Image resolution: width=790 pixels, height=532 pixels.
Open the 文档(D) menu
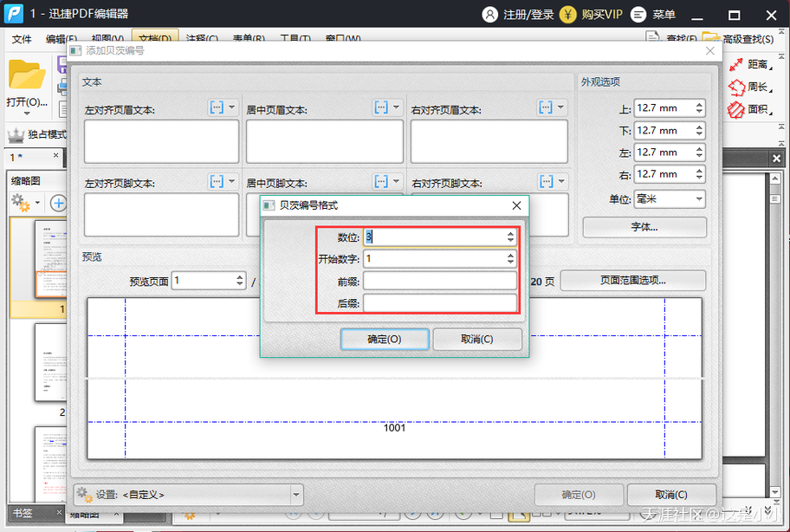[156, 38]
